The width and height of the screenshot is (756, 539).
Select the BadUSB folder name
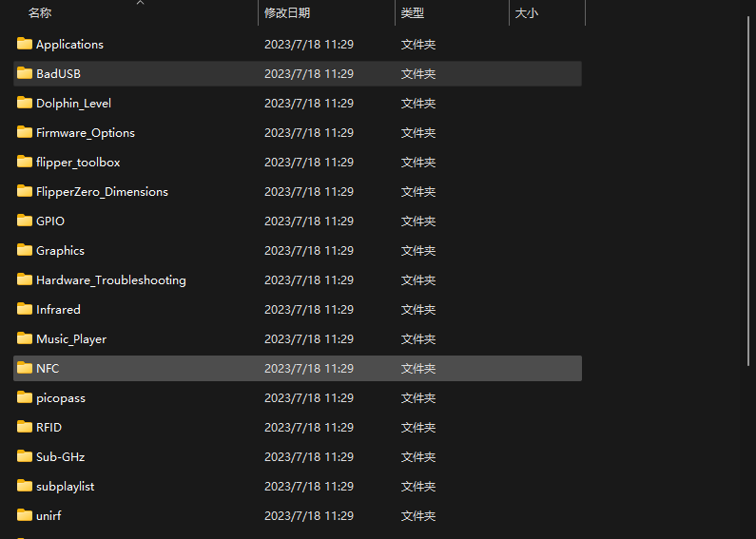[x=58, y=74]
